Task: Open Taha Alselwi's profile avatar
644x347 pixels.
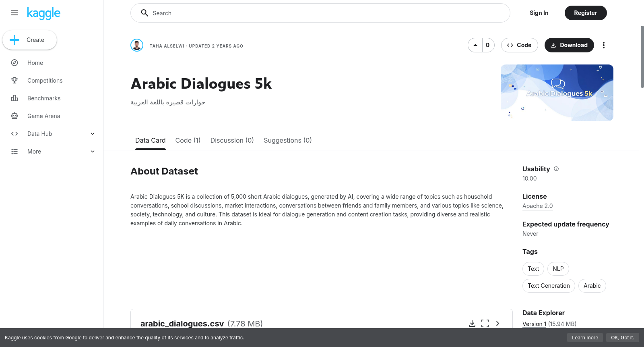Action: coord(137,45)
